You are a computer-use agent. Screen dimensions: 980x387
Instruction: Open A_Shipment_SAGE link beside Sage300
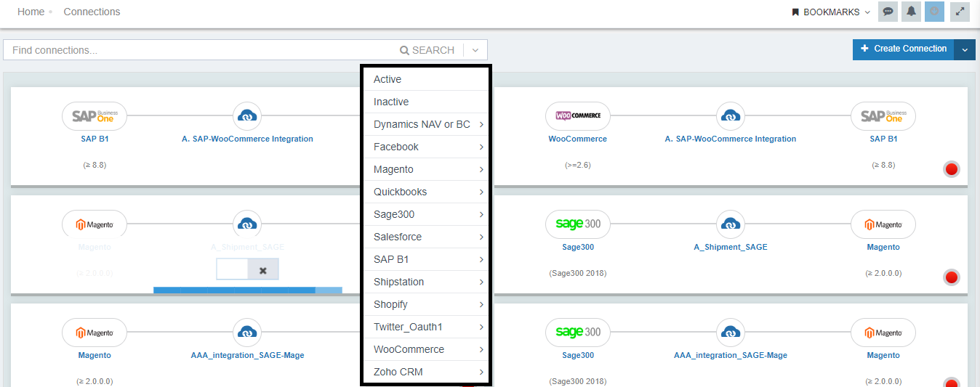point(731,247)
